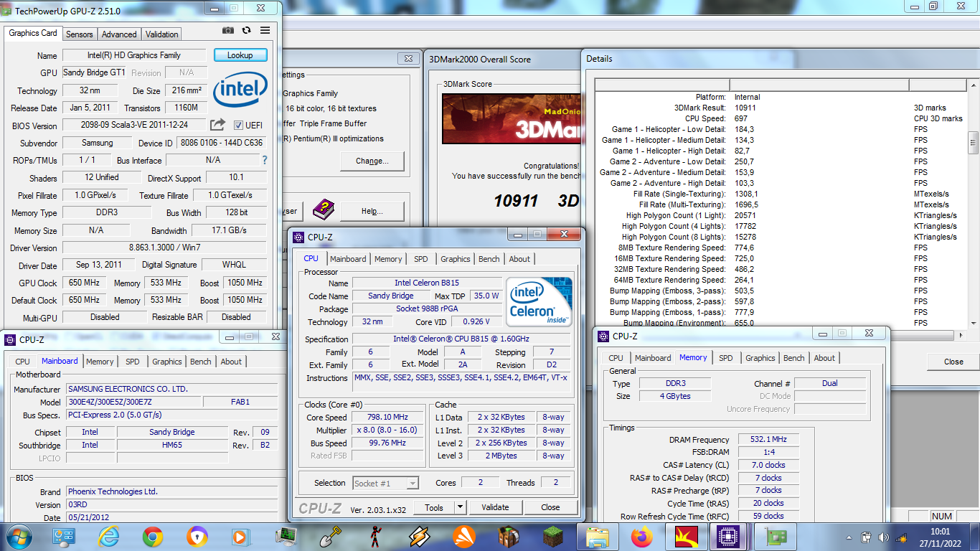Click Validate button in CPU-Z
The image size is (980, 551).
pyautogui.click(x=495, y=507)
